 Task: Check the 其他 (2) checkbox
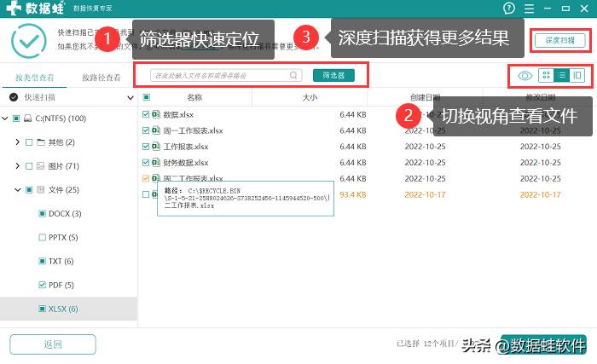click(29, 142)
